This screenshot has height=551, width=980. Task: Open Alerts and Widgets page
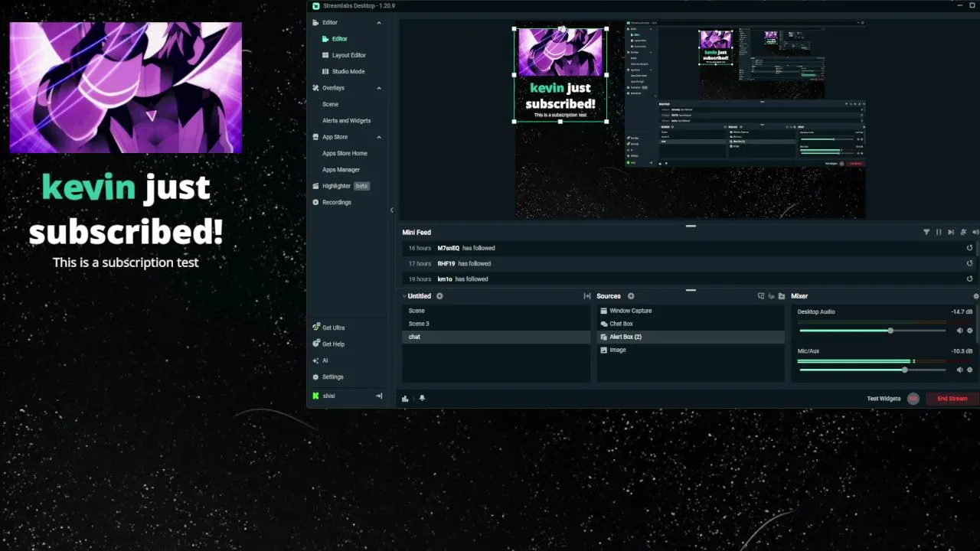pos(346,120)
